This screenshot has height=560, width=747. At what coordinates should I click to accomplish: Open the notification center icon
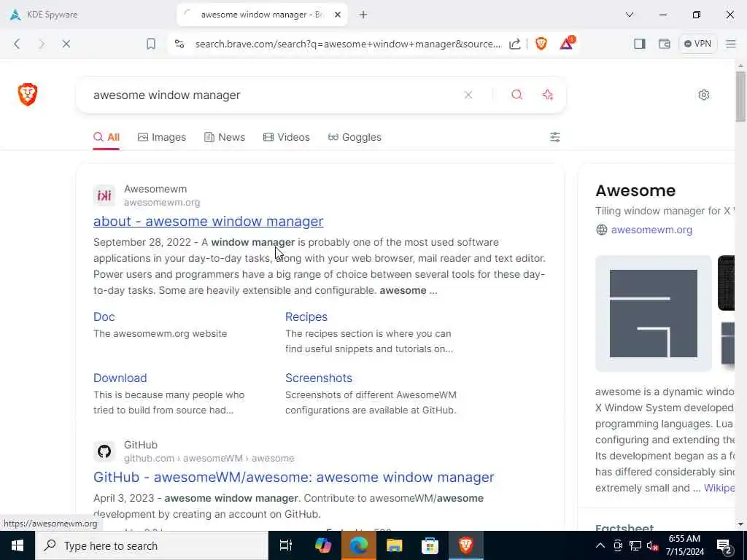724,546
